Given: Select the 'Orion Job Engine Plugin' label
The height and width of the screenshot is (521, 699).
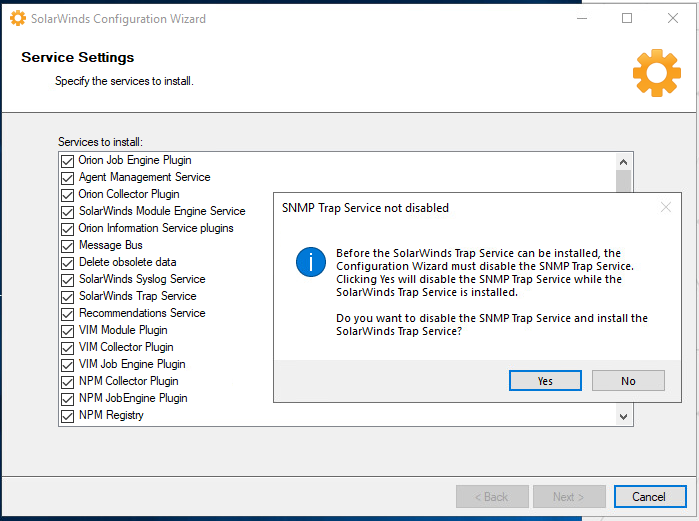Looking at the screenshot, I should pyautogui.click(x=135, y=160).
